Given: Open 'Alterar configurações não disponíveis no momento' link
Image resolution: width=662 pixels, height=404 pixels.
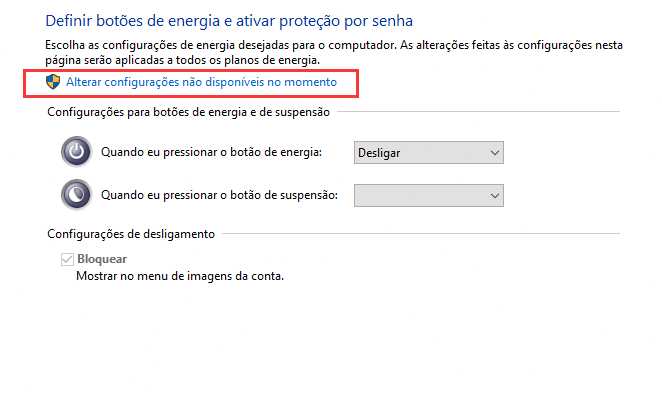Looking at the screenshot, I should coord(201,81).
